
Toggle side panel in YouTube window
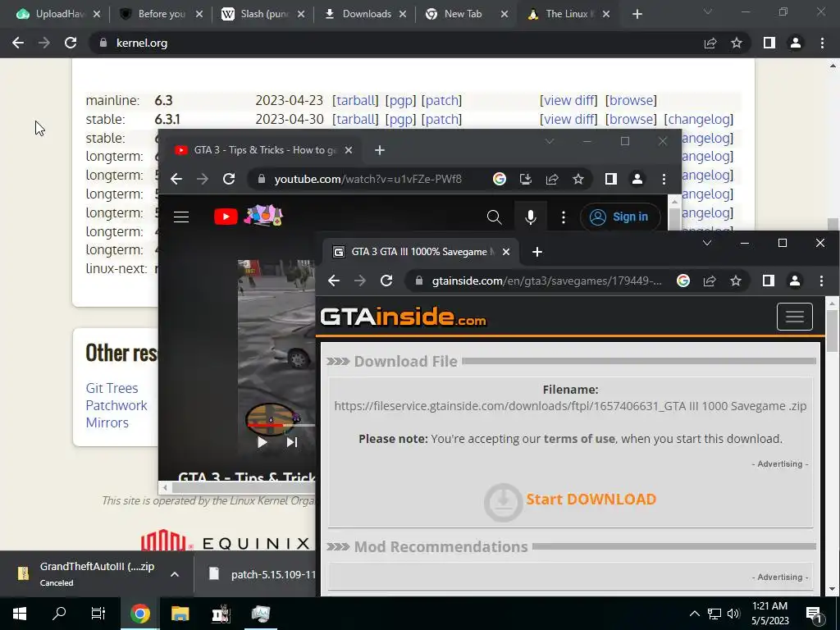click(610, 179)
